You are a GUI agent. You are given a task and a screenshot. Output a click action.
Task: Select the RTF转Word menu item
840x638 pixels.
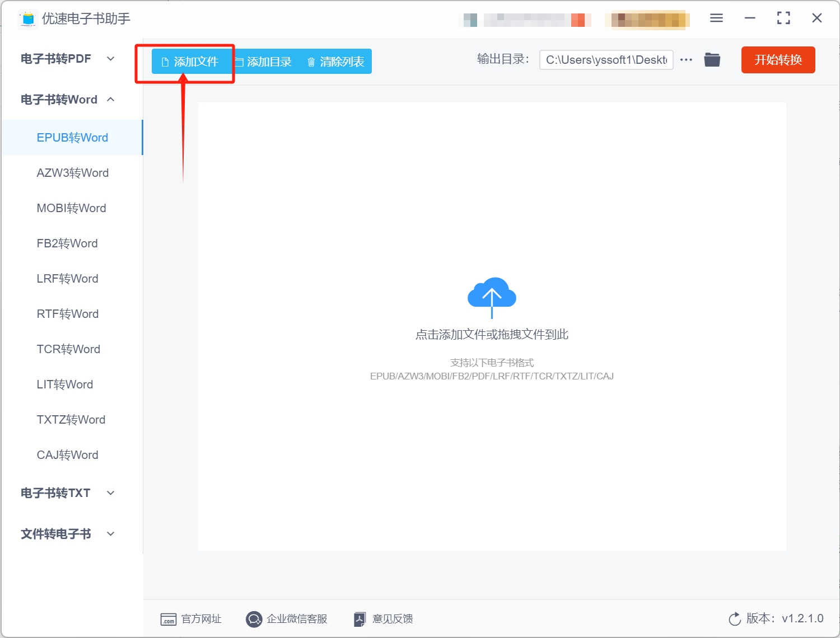(x=72, y=314)
